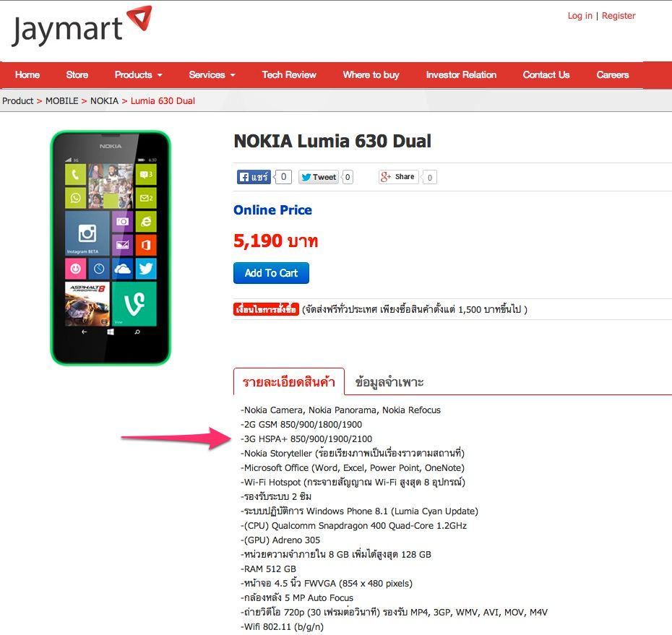Viewport: 672px width, 635px height.
Task: Open the Where to buy page
Action: (x=371, y=74)
